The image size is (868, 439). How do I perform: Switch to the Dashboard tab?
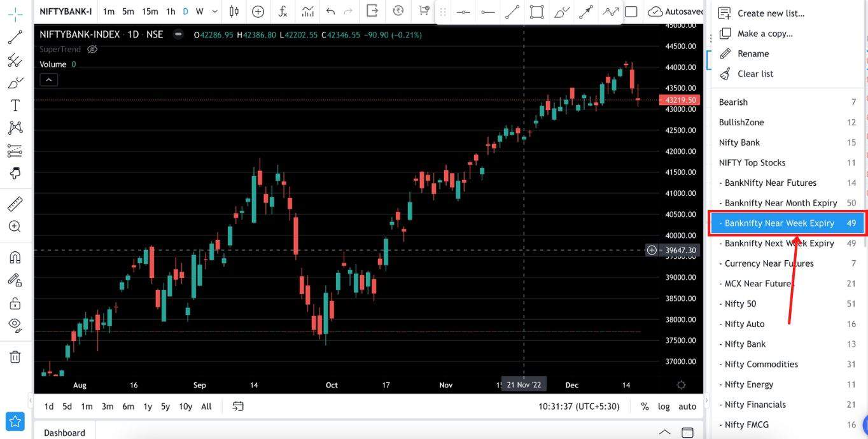pos(64,432)
